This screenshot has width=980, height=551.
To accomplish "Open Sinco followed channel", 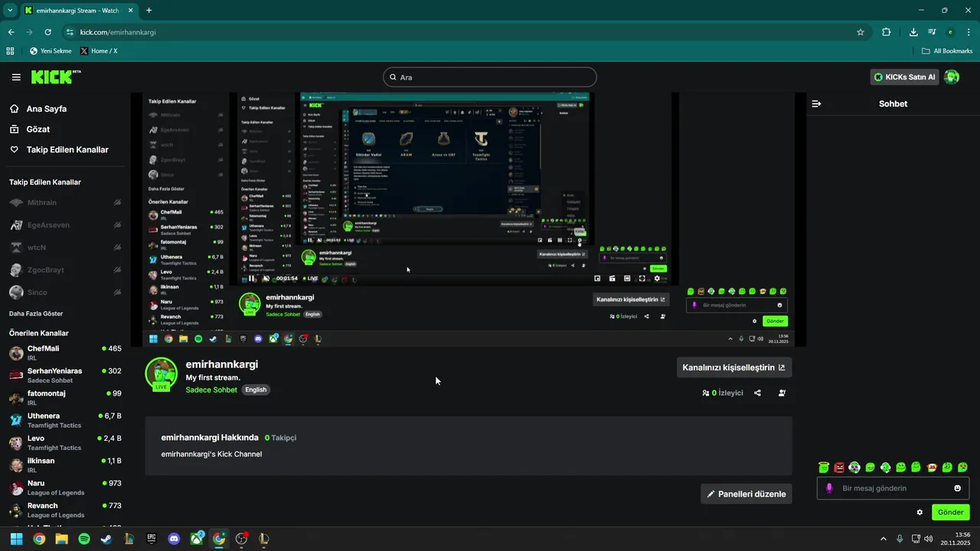I will tap(65, 292).
